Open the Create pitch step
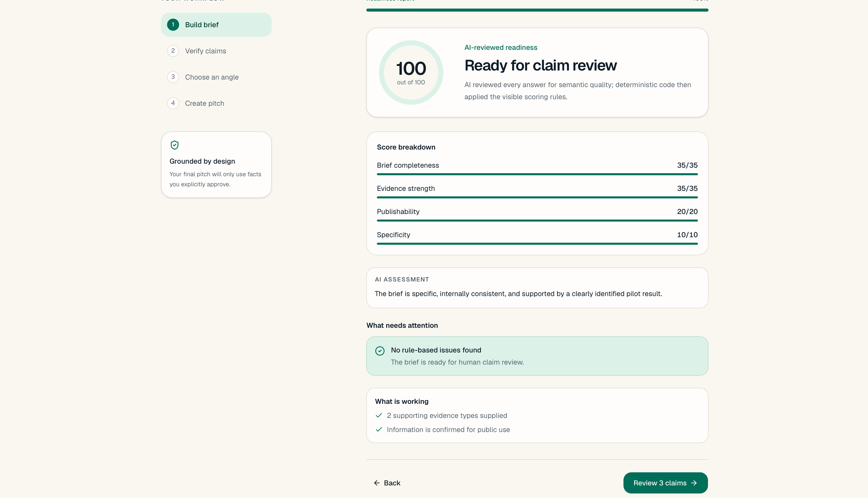Viewport: 868px width, 498px height. [216, 103]
